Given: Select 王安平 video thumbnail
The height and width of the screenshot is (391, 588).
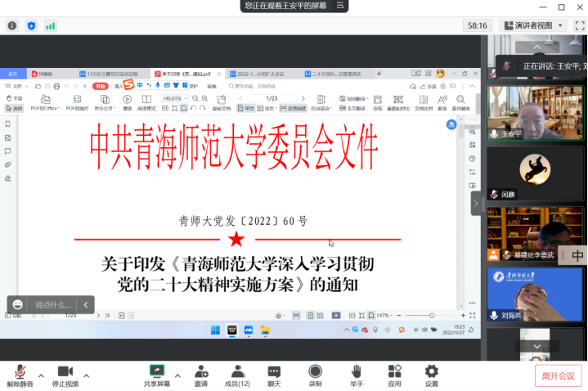Looking at the screenshot, I should pos(535,113).
